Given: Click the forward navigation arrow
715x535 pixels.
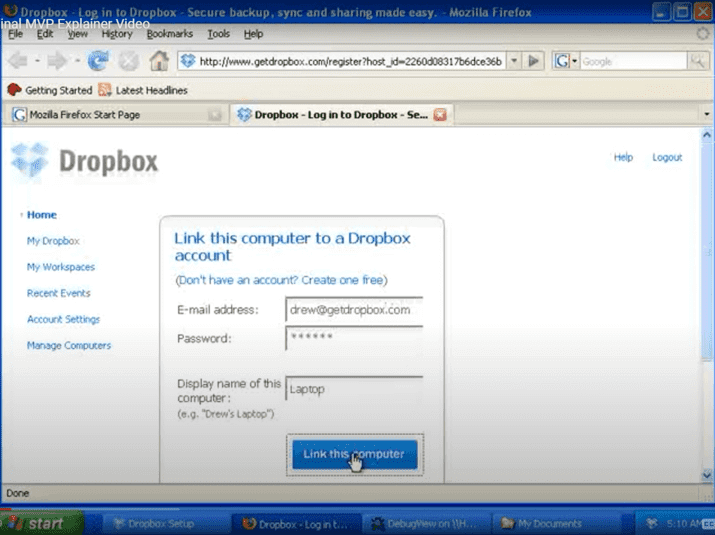Looking at the screenshot, I should (57, 61).
